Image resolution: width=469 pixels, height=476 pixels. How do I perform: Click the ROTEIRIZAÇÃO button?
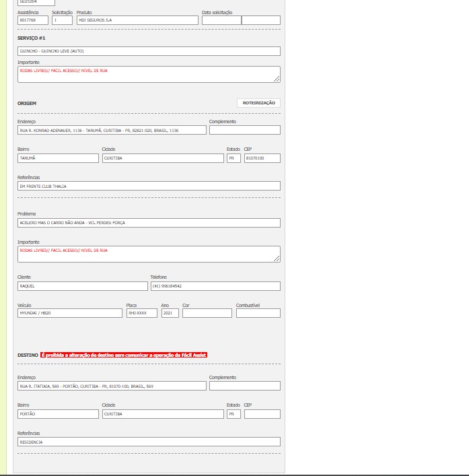coord(258,103)
